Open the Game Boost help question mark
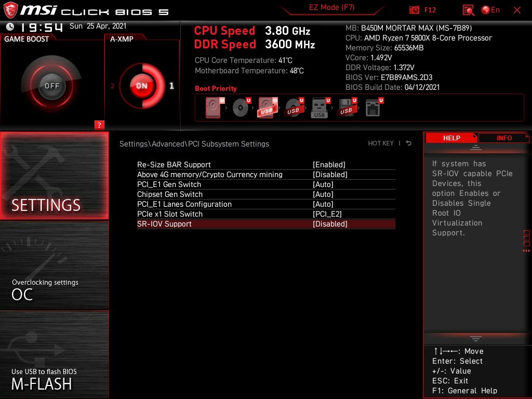 click(x=99, y=125)
